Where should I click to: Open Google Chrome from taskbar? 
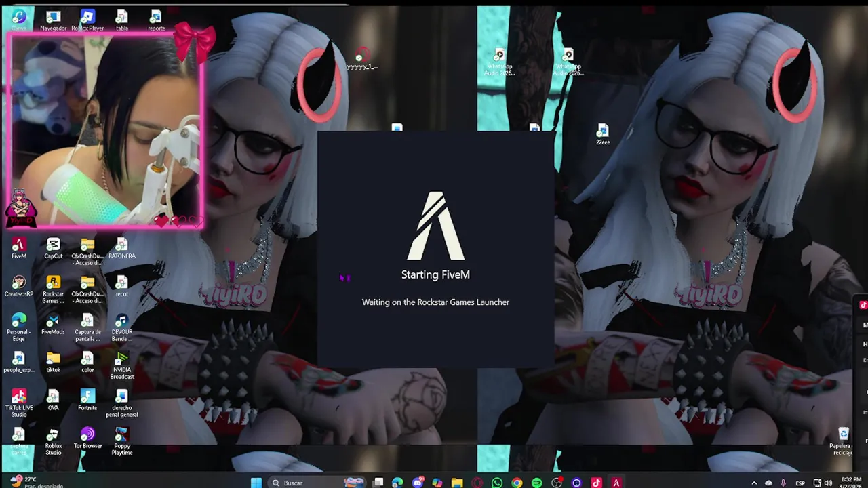click(517, 483)
